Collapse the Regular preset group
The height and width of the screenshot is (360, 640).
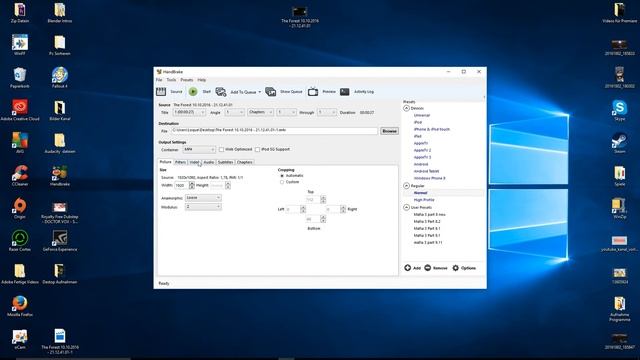tap(407, 186)
